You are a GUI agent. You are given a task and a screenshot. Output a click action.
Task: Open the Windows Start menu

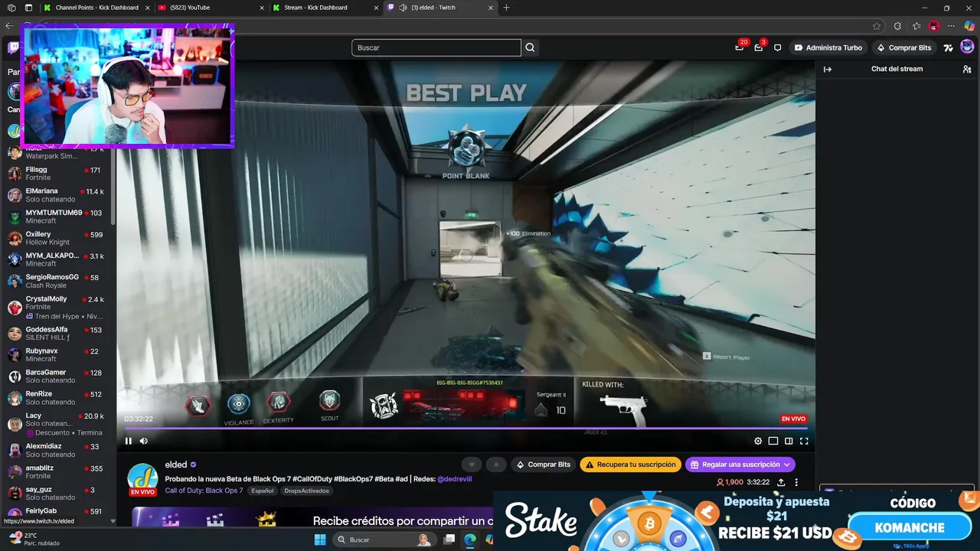coord(320,540)
